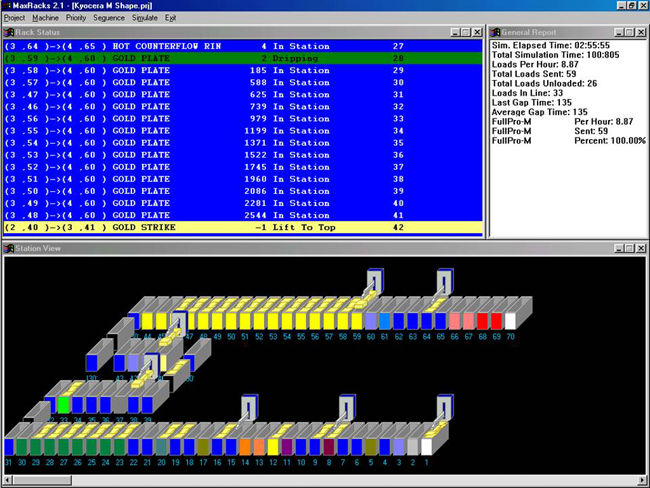Image resolution: width=650 pixels, height=488 pixels.
Task: Select GOLD PLATE row with time 1960
Action: 243,179
